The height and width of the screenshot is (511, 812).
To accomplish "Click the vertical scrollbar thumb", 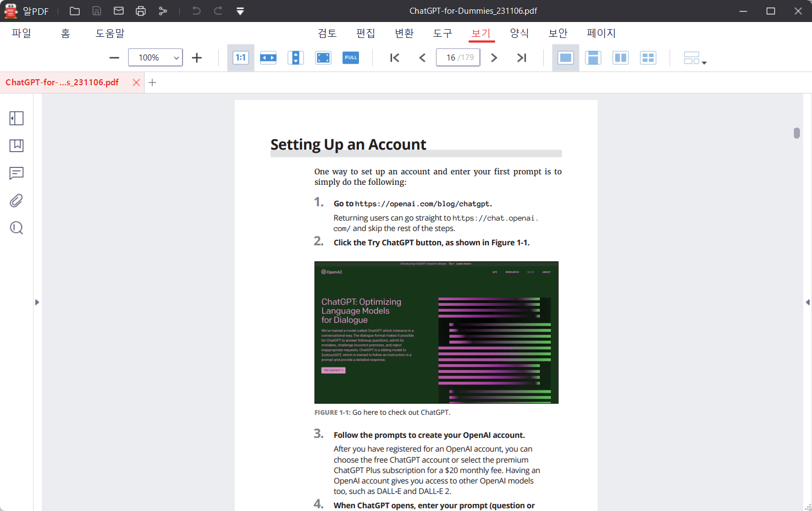I will tap(797, 133).
